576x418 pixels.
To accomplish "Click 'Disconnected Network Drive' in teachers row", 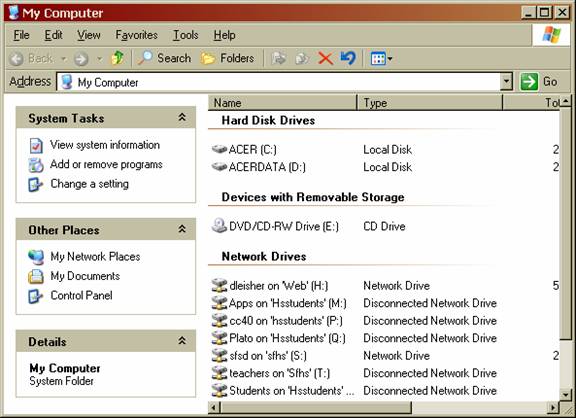I will pos(430,373).
